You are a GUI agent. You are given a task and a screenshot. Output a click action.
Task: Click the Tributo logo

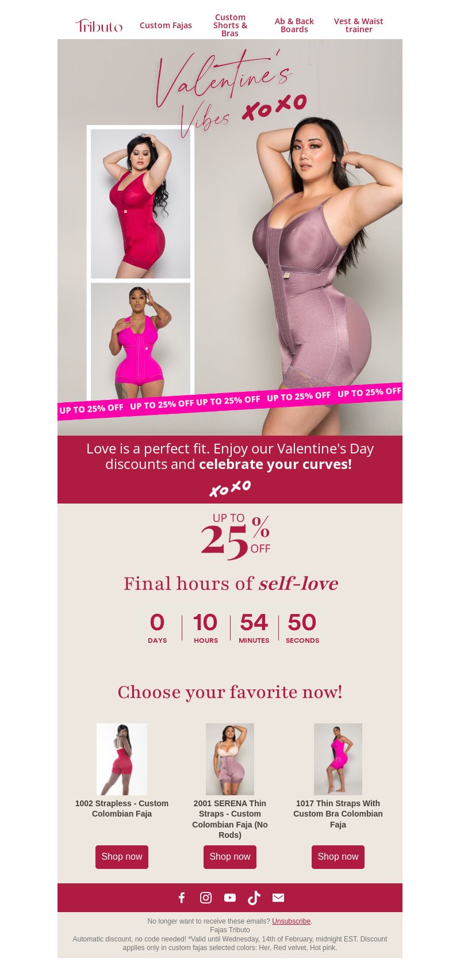pos(99,25)
